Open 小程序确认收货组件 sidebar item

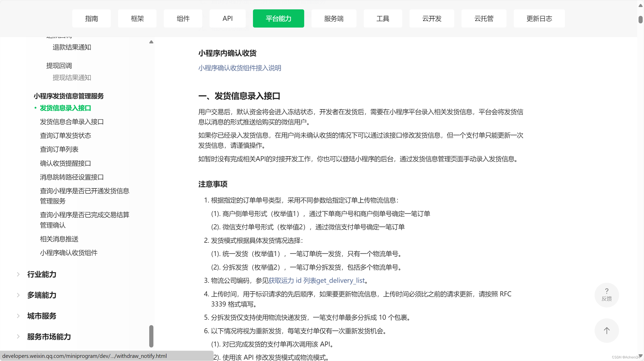click(x=69, y=253)
